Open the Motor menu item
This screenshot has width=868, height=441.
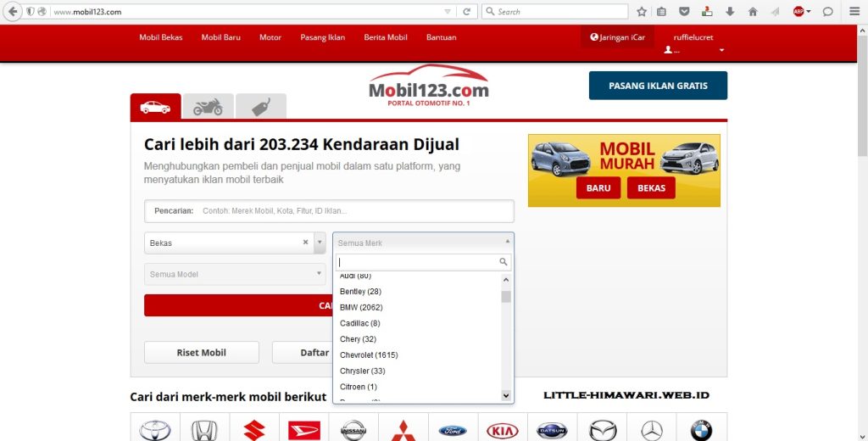click(270, 37)
